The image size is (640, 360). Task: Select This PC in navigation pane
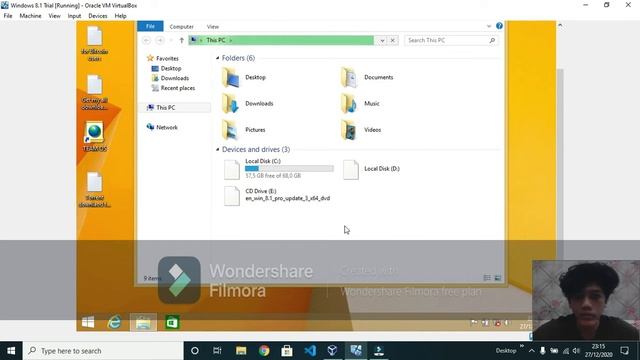point(175,108)
